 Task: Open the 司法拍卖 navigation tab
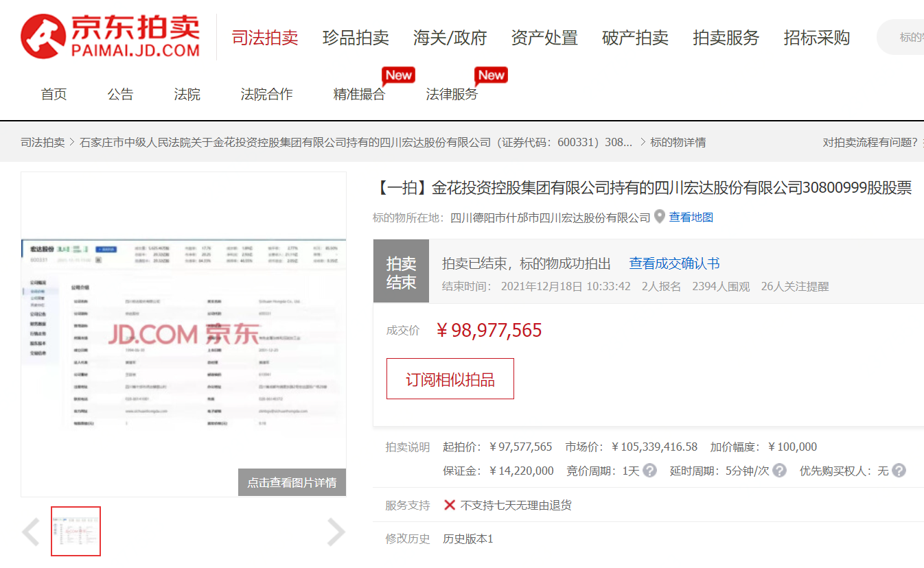265,38
